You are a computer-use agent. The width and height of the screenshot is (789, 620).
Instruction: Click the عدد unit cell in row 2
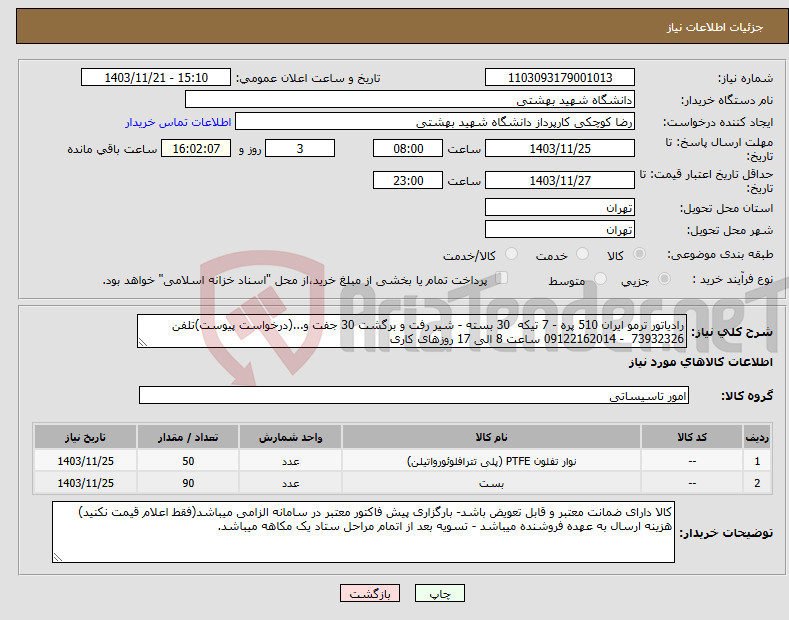tap(290, 483)
